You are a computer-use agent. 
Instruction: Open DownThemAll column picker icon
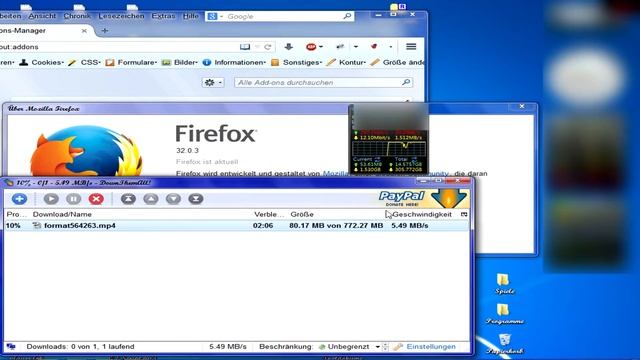coord(464,214)
